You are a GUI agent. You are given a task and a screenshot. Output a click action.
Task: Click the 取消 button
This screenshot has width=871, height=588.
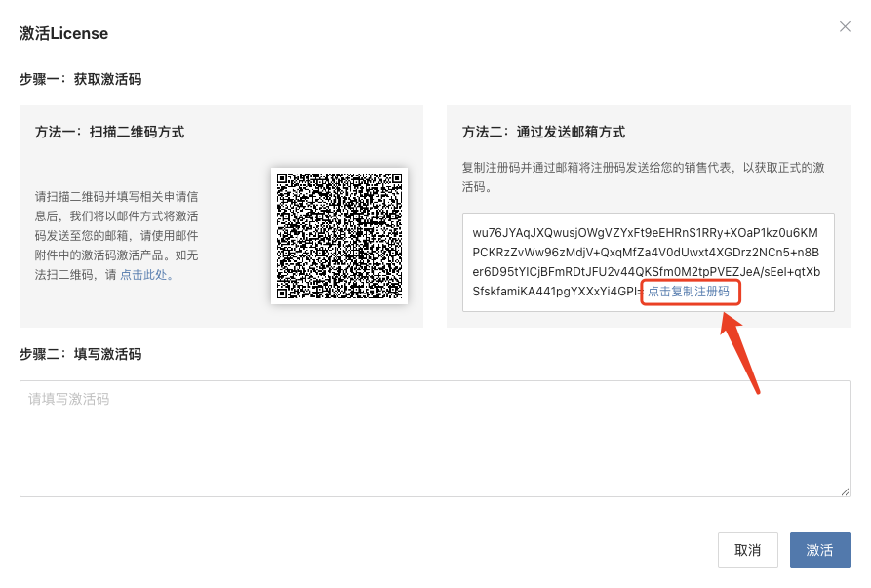click(x=748, y=550)
